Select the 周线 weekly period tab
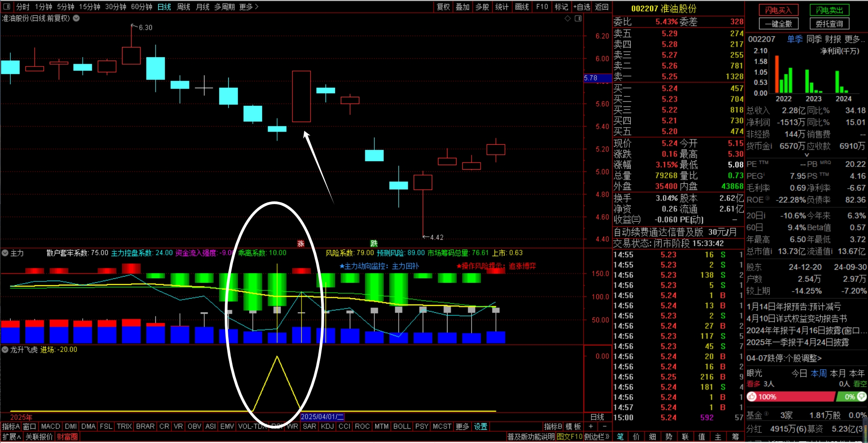The width and height of the screenshot is (868, 443). [x=184, y=7]
